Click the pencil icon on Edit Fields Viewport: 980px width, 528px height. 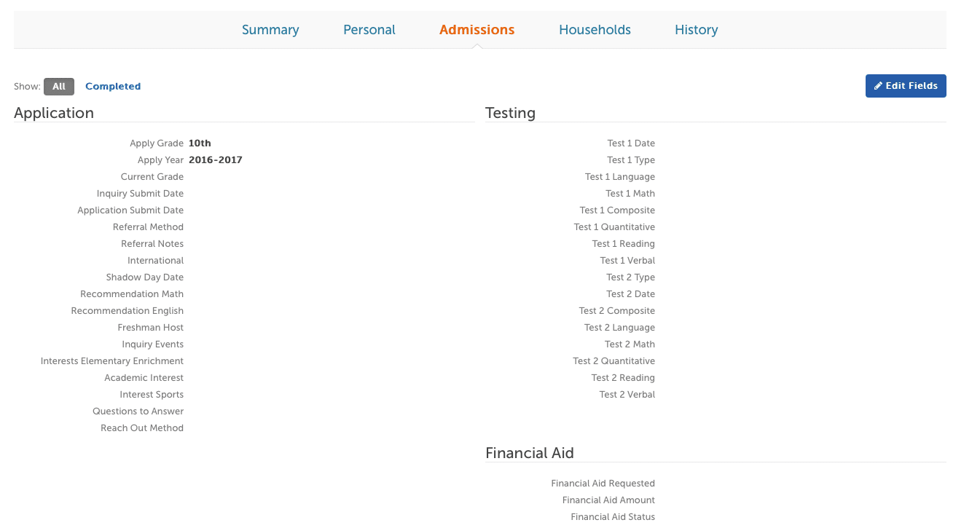click(x=879, y=86)
